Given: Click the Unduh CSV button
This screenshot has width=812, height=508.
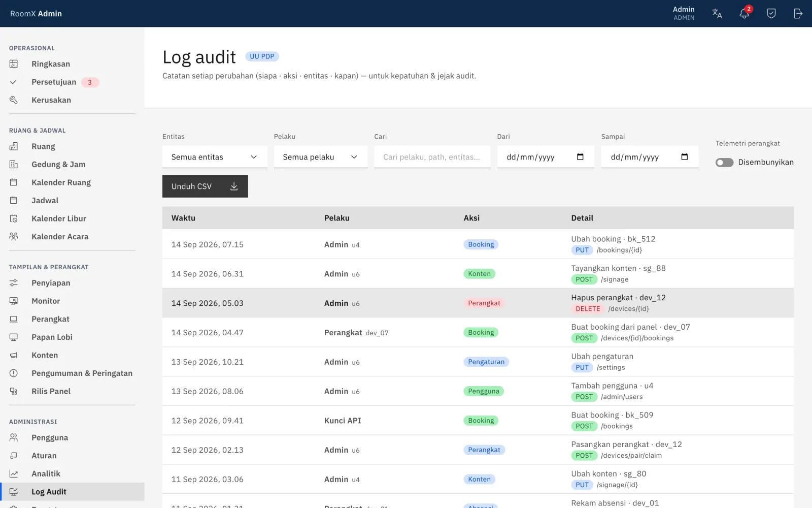Looking at the screenshot, I should click(205, 186).
